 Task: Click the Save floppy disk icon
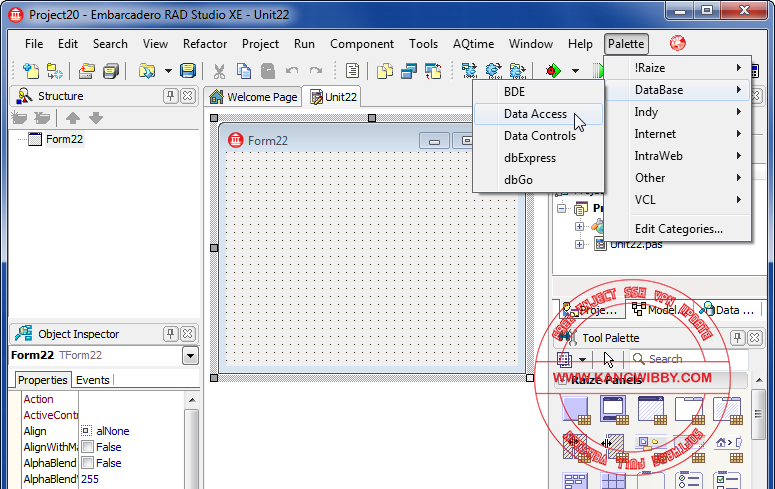188,71
